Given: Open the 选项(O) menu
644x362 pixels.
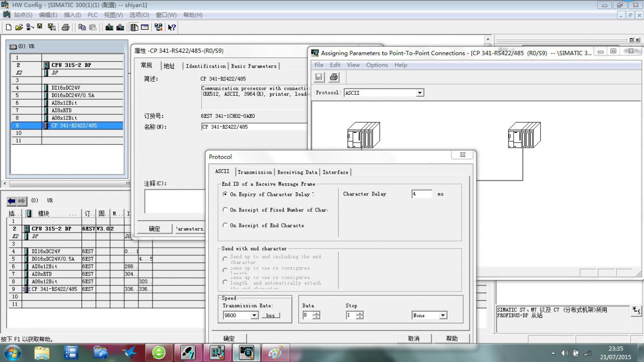Looking at the screenshot, I should click(139, 15).
